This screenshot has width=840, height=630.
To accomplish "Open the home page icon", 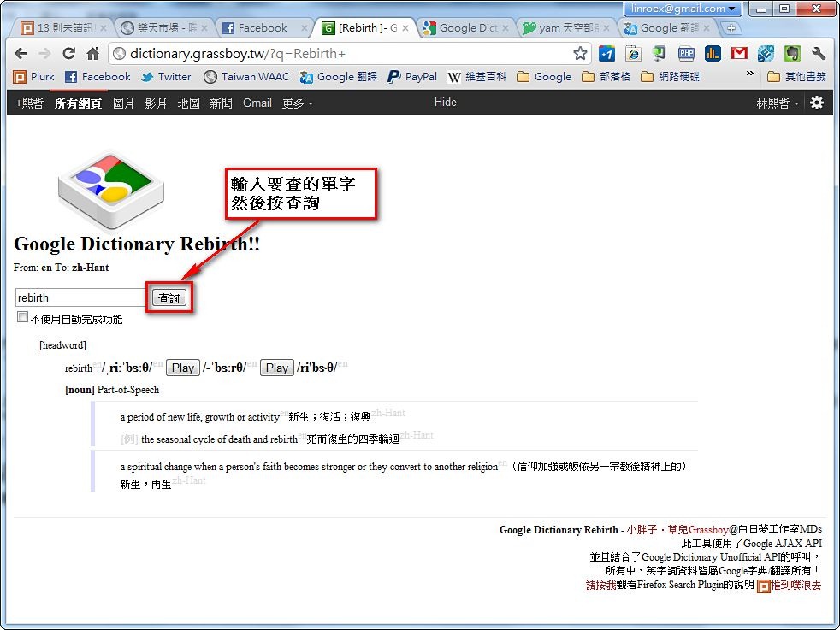I will 92,54.
